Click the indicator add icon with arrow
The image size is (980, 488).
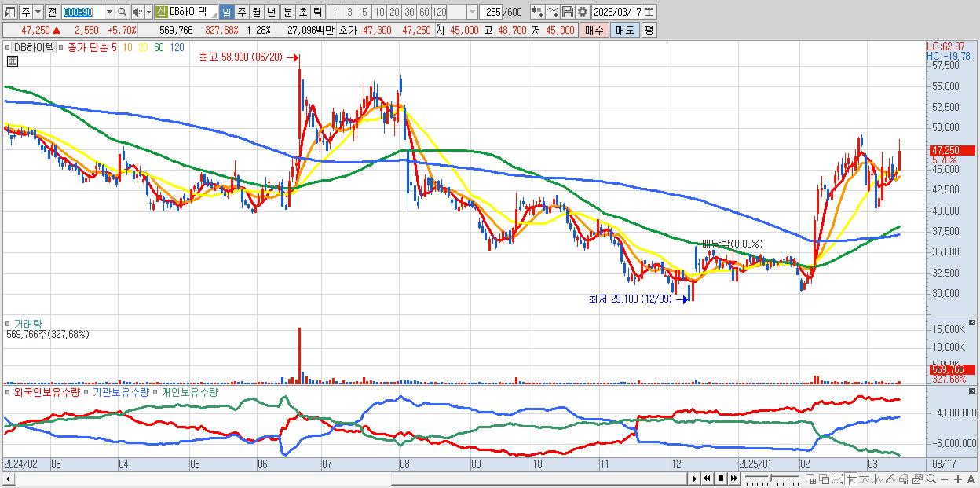pyautogui.click(x=537, y=12)
